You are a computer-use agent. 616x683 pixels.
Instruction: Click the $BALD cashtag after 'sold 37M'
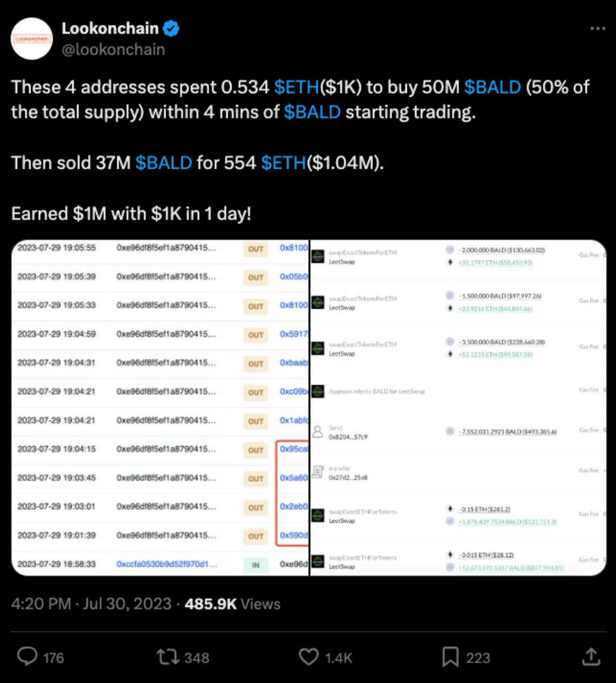point(163,162)
